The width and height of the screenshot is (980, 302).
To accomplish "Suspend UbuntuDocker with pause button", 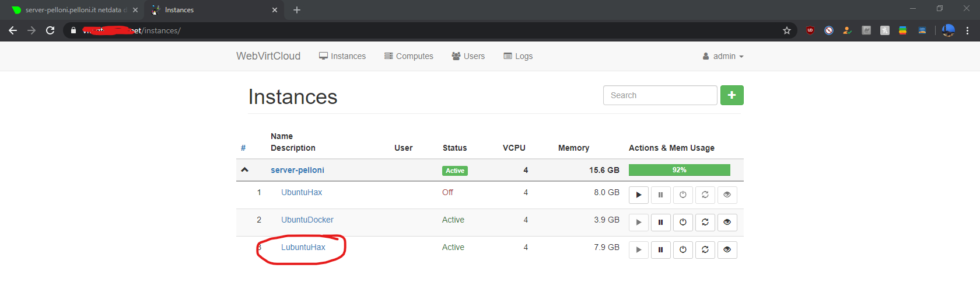I will (660, 222).
